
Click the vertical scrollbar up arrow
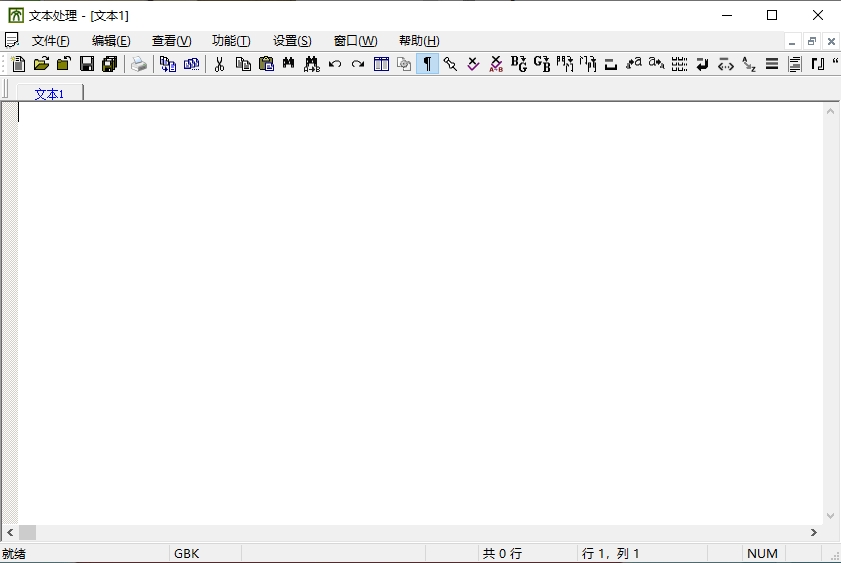pos(830,111)
